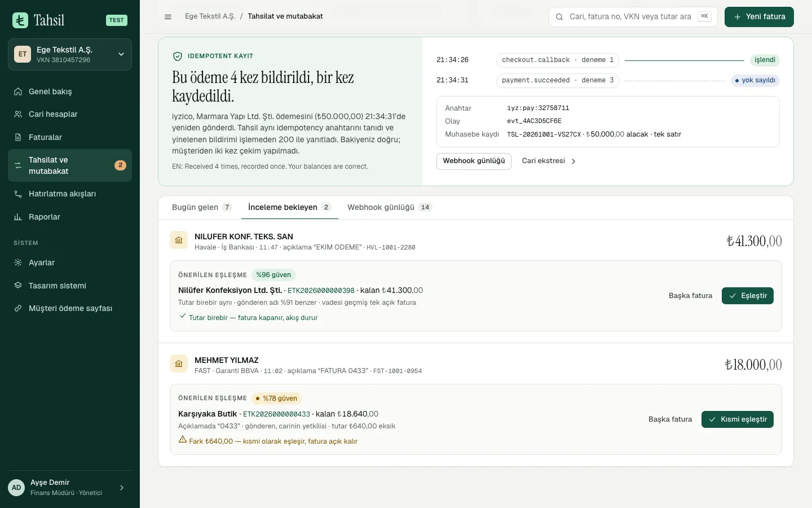Image resolution: width=812 pixels, height=508 pixels.
Task: Click the yok sayıldı status badge
Action: 755,80
